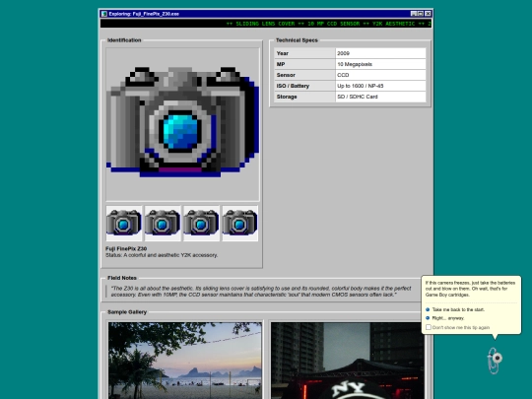
Task: Click the Field Notes quote text
Action: pyautogui.click(x=261, y=292)
